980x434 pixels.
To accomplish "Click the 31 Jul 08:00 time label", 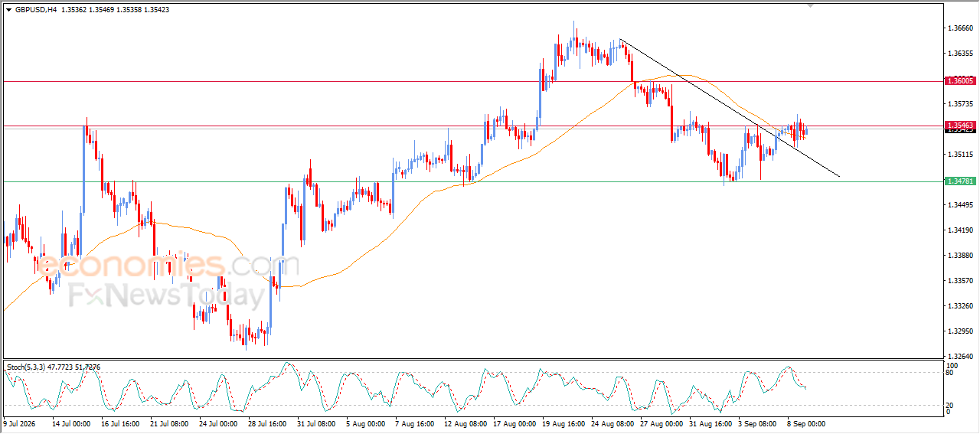I will pyautogui.click(x=315, y=423).
